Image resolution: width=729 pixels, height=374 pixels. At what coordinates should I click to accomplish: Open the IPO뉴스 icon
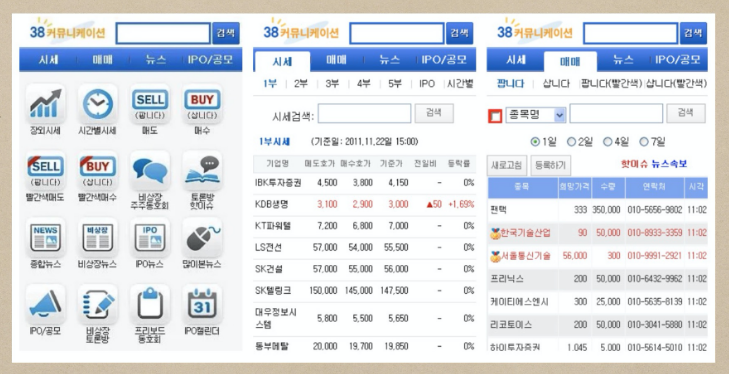(150, 237)
